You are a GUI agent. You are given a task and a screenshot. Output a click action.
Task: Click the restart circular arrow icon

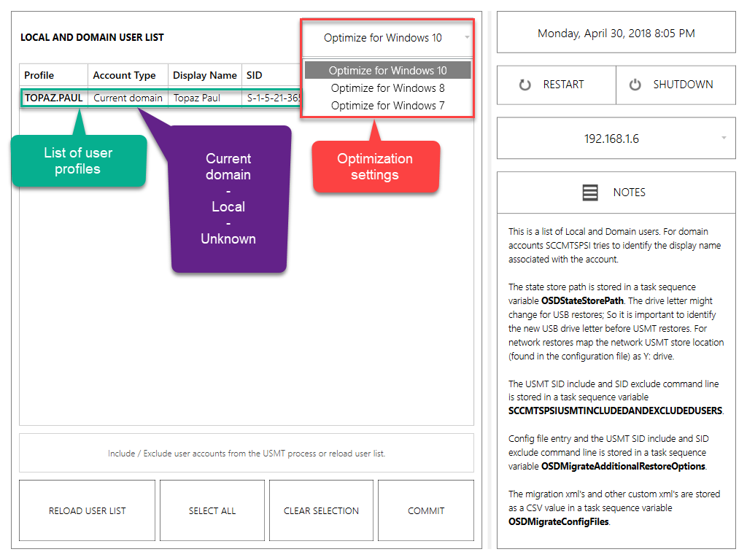tap(525, 85)
